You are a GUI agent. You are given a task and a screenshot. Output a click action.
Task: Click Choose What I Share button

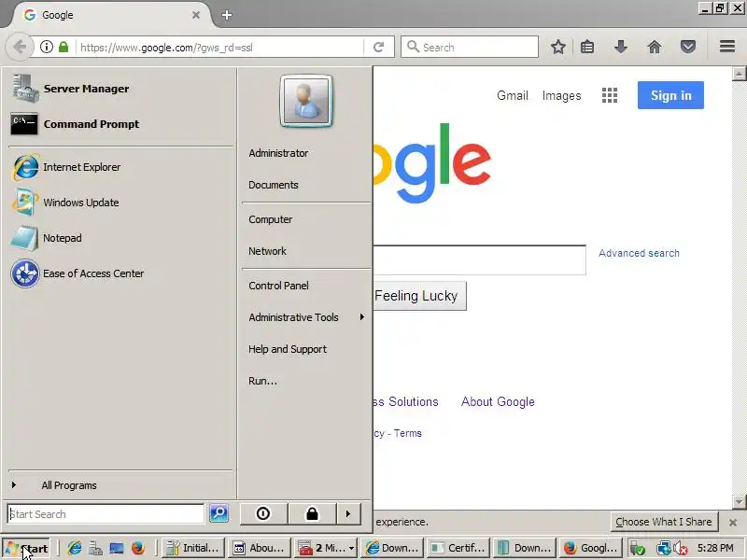pyautogui.click(x=664, y=522)
